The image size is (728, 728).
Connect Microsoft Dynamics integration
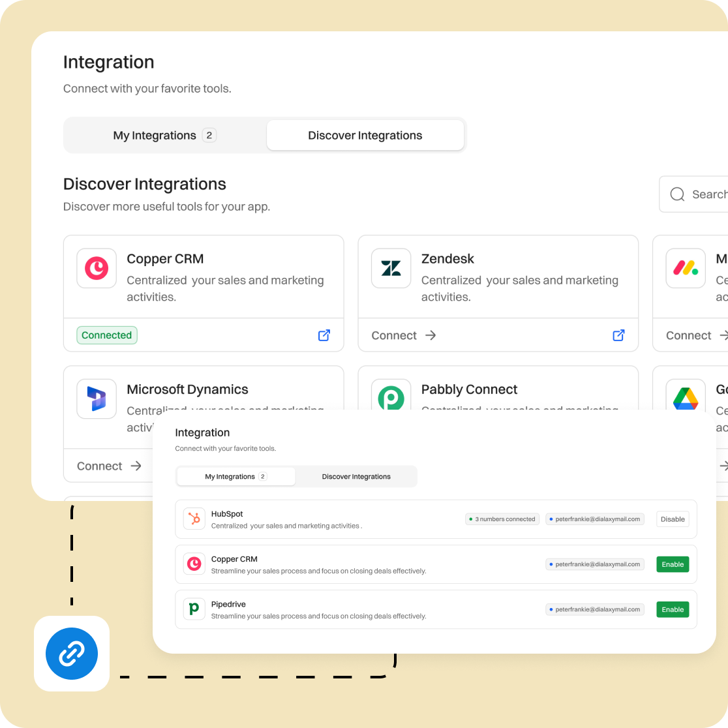click(109, 466)
